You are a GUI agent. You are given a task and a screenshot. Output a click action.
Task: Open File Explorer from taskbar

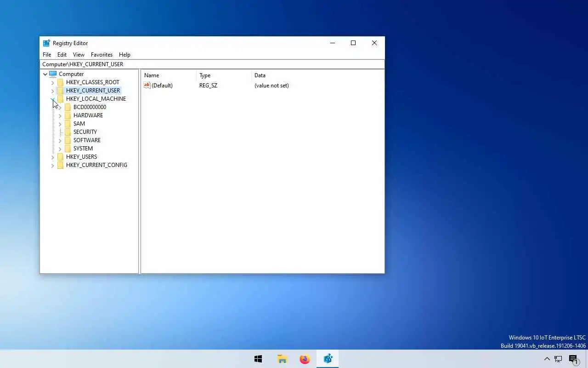pos(282,359)
